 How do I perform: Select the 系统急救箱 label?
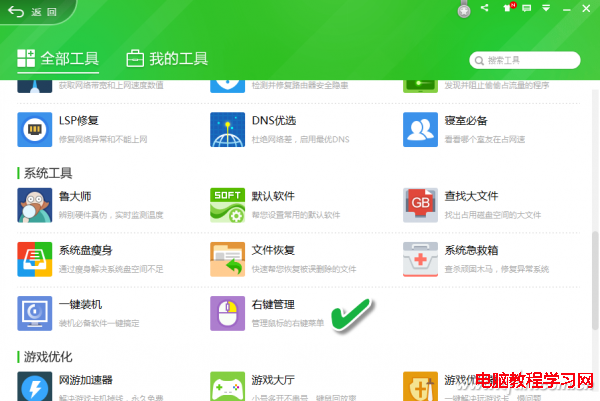[471, 250]
